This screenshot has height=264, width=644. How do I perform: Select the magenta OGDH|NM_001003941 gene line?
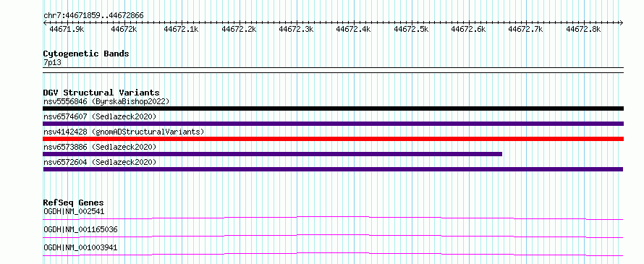click(333, 254)
